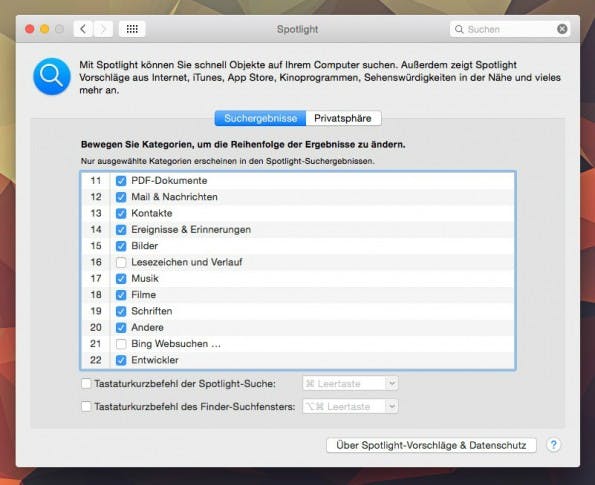The width and height of the screenshot is (595, 485).
Task: Click the back navigation arrow
Action: tap(83, 29)
